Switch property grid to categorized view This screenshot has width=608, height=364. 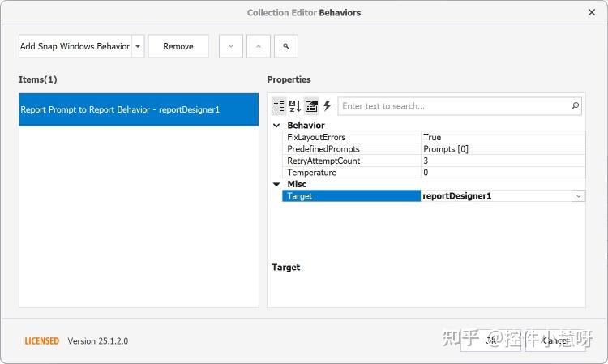[279, 106]
